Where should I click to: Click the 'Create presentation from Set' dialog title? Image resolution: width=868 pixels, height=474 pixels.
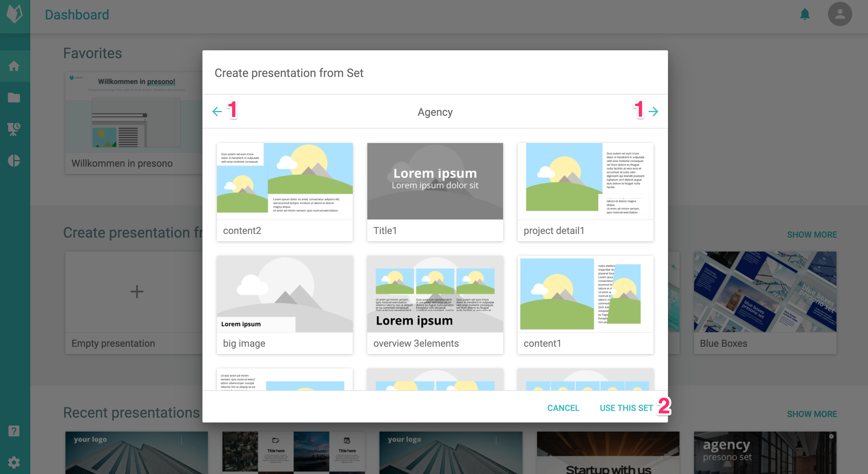pos(289,73)
